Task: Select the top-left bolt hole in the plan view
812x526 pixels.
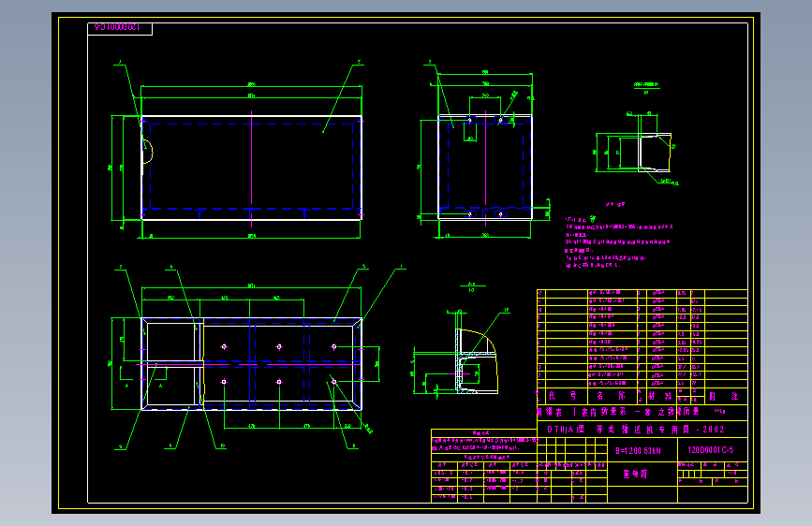Action: click(224, 347)
